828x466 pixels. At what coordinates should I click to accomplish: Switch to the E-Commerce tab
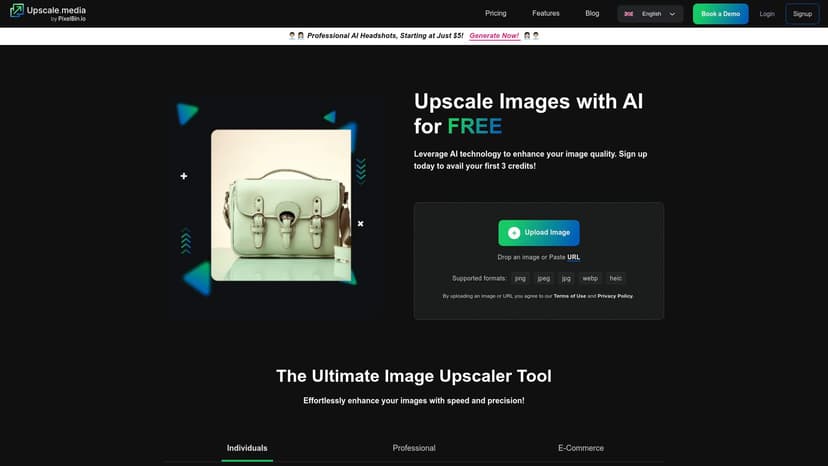pyautogui.click(x=581, y=448)
